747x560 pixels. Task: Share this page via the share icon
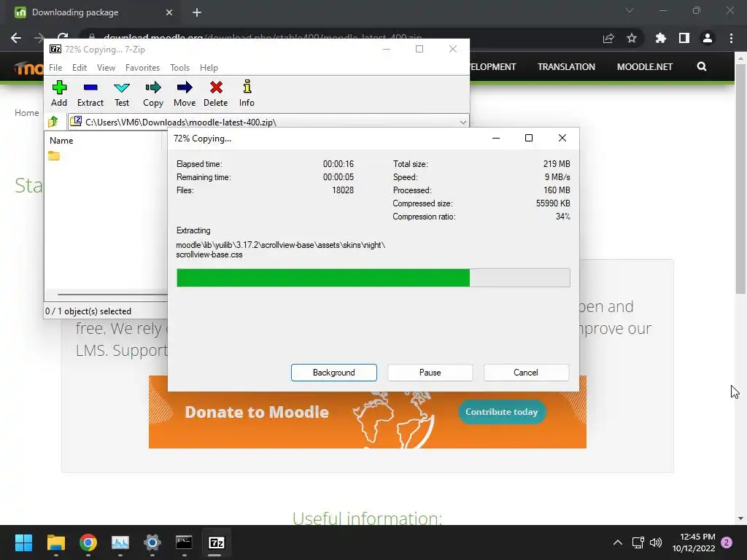(608, 38)
